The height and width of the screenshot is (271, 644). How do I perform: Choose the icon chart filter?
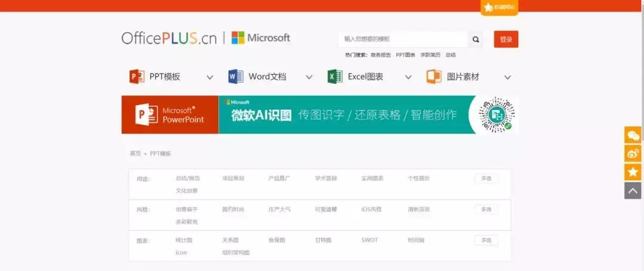tap(181, 252)
